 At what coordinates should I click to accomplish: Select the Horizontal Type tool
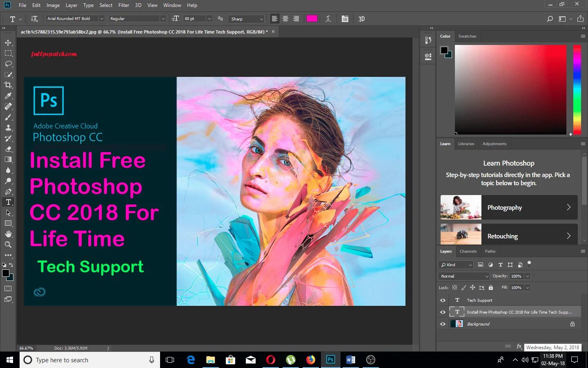8,202
